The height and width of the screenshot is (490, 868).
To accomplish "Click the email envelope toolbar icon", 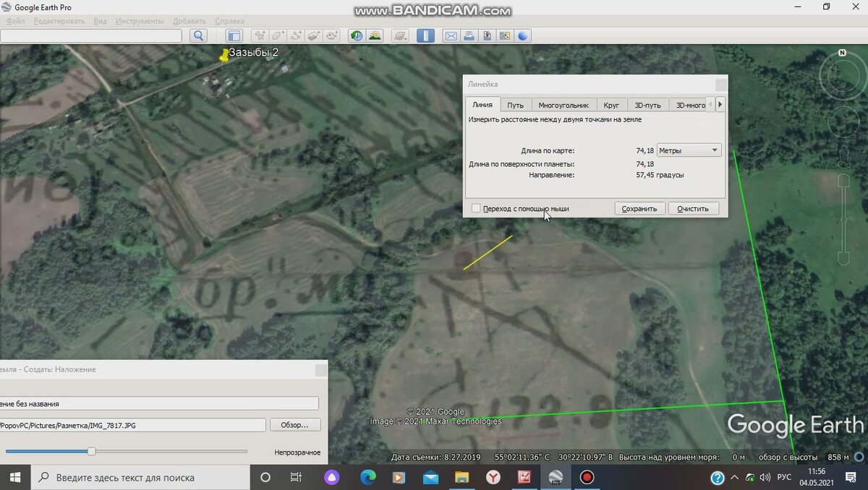I will coord(451,35).
